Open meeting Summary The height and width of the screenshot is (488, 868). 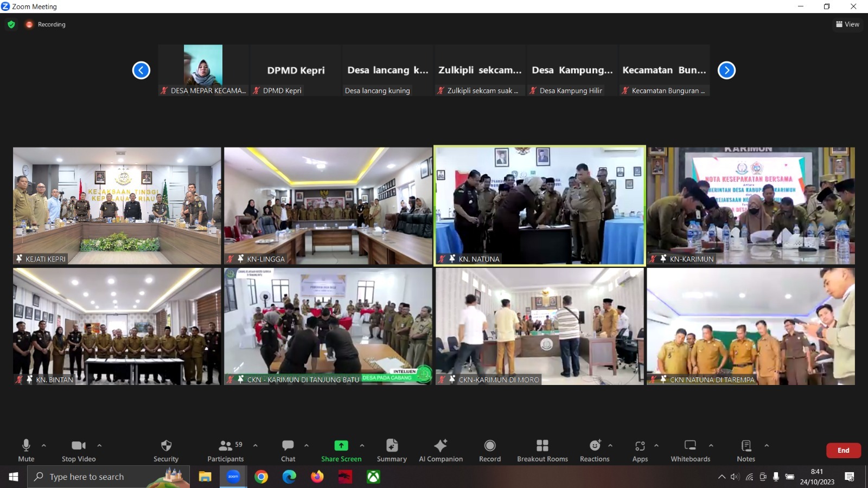click(392, 451)
